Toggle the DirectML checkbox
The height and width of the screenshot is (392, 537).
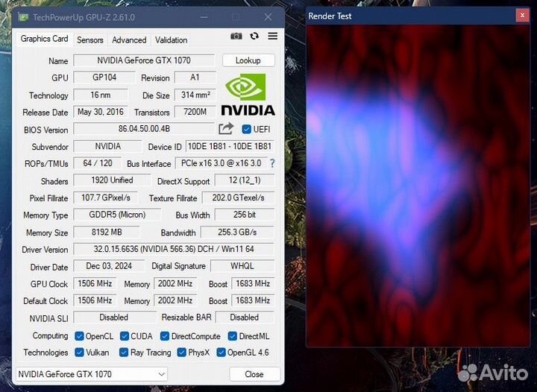click(232, 336)
